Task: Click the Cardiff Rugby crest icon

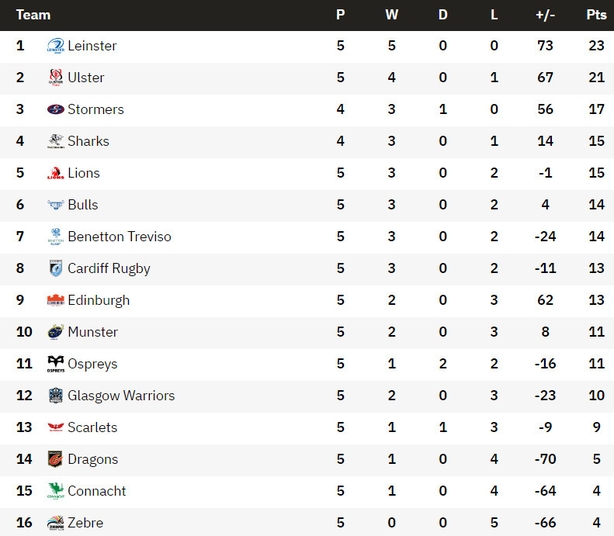Action: pos(56,268)
